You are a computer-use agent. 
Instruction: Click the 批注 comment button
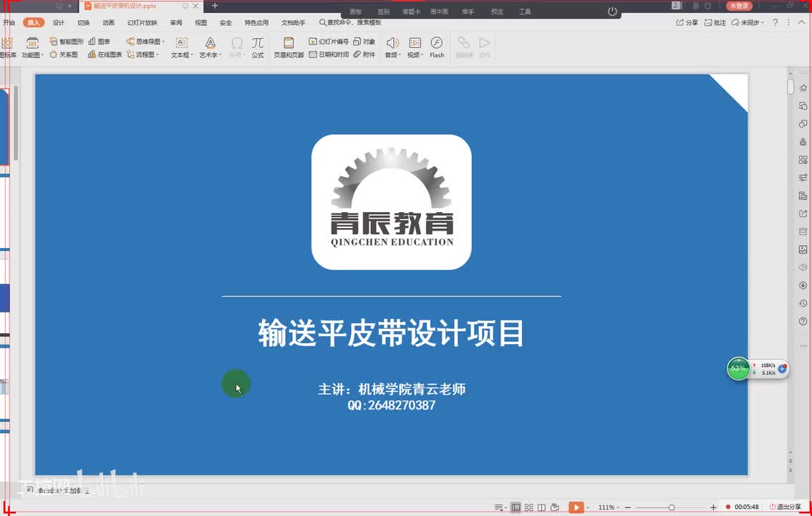pos(715,22)
